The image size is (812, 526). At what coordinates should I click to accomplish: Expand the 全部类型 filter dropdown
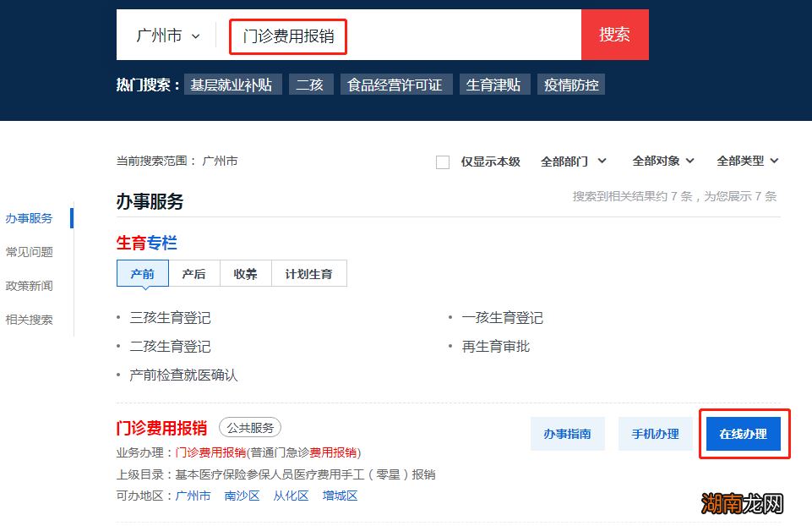(x=747, y=161)
